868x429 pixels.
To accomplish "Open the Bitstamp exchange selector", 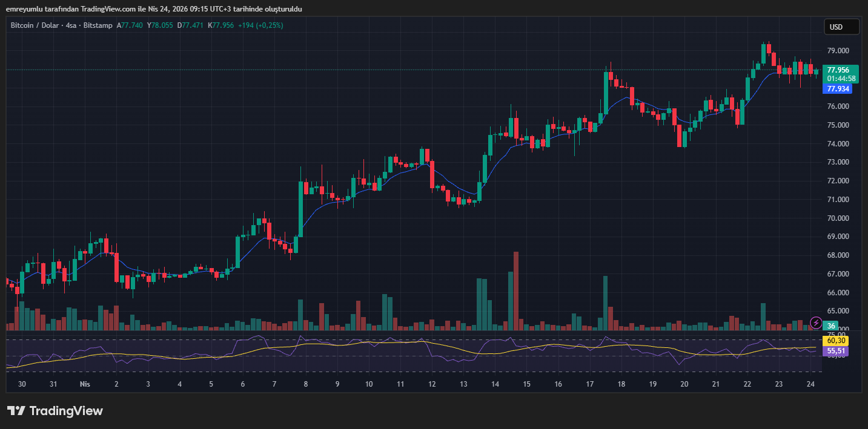I will click(x=98, y=25).
